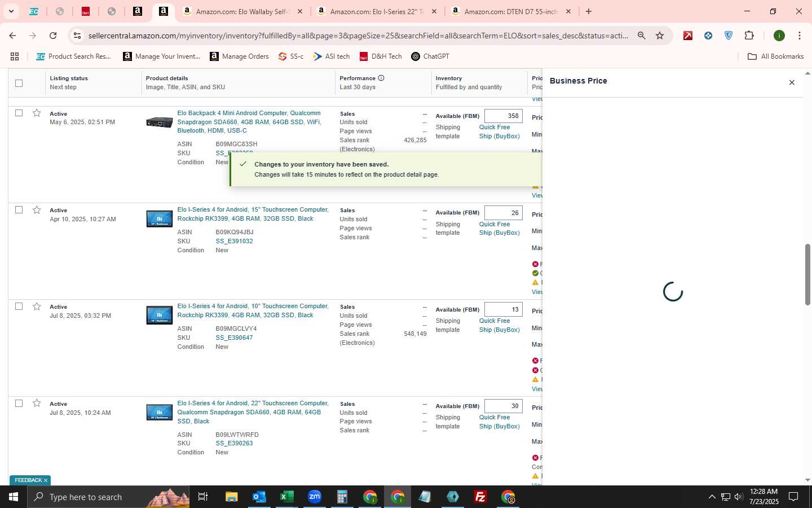Open Elo Backpack 4 Mini Android Computer title link

coord(249,122)
